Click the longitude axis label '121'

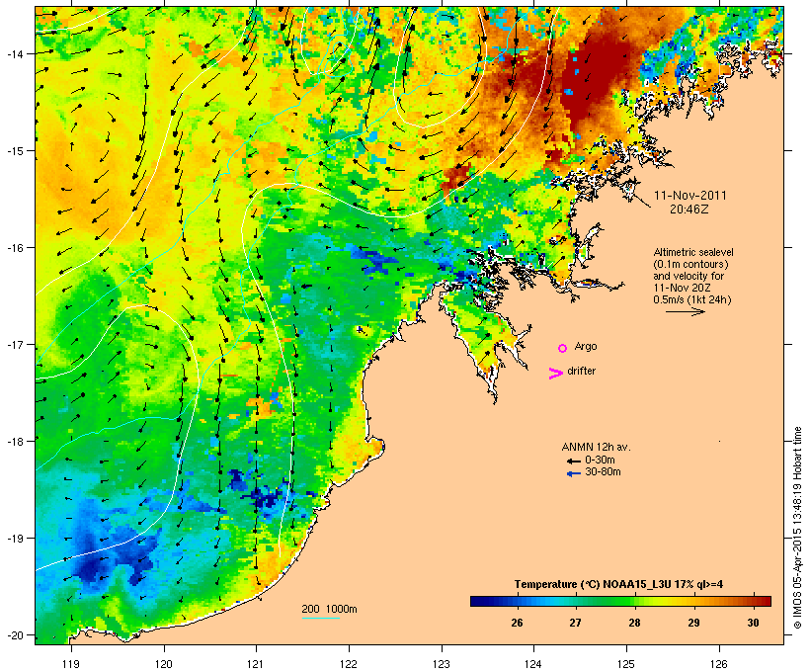point(256,664)
